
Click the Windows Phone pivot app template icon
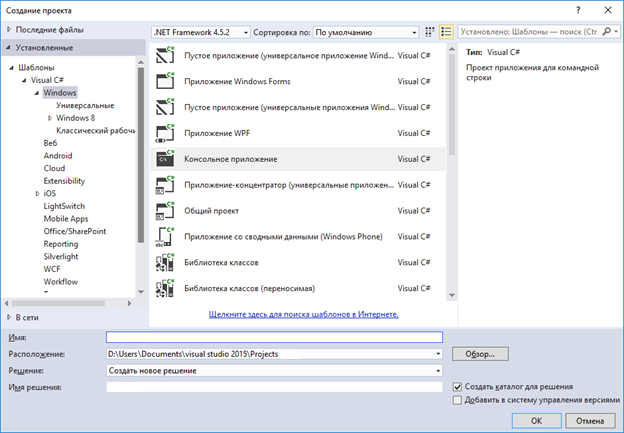165,236
